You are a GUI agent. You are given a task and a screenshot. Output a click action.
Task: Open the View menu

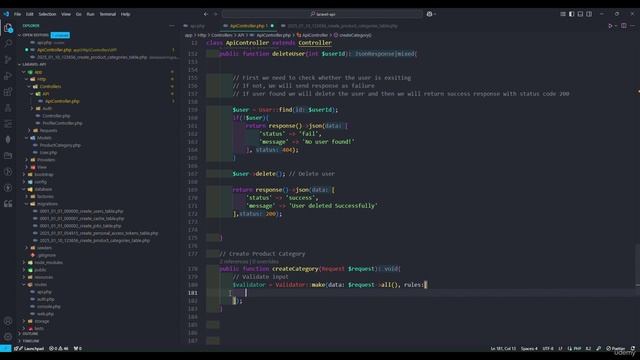(66, 14)
